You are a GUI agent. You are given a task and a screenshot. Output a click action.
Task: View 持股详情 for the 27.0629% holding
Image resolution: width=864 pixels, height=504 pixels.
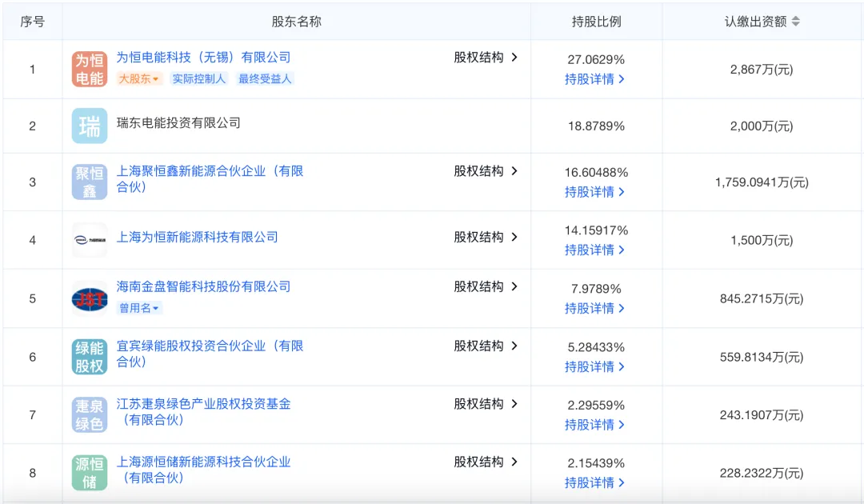(x=594, y=79)
